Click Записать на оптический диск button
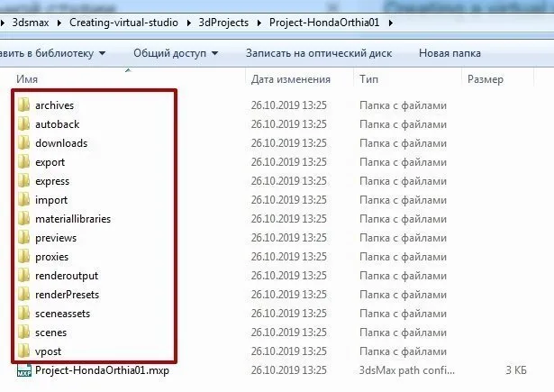Viewport: 554px width, 392px height. pyautogui.click(x=319, y=53)
